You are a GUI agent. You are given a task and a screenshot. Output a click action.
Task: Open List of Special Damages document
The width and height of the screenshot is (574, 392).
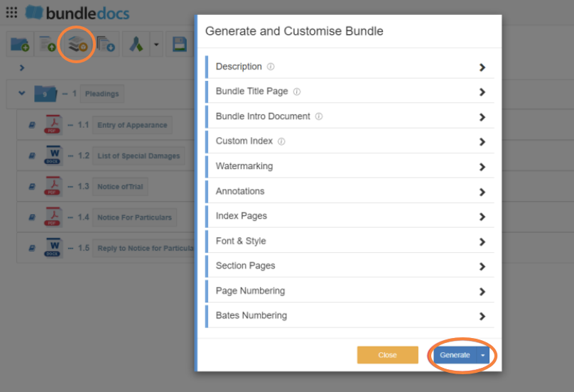coord(139,156)
